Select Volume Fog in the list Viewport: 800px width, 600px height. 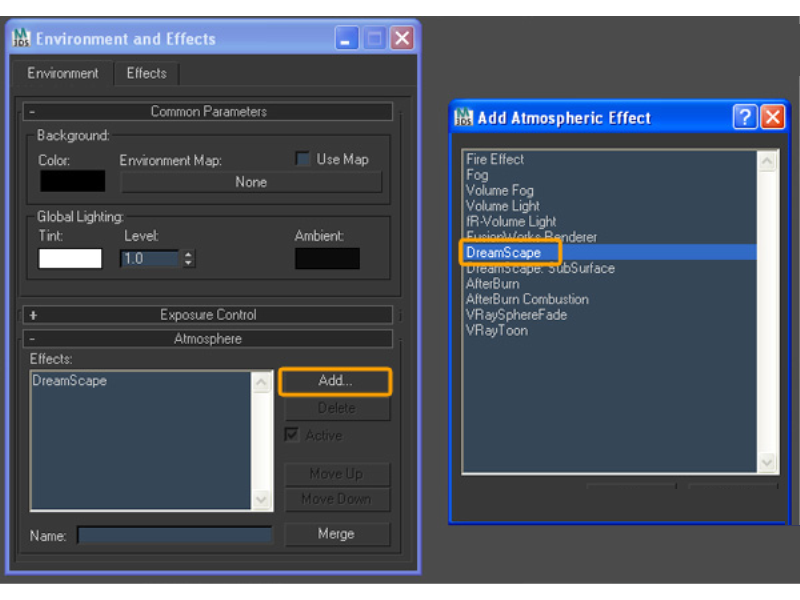499,191
